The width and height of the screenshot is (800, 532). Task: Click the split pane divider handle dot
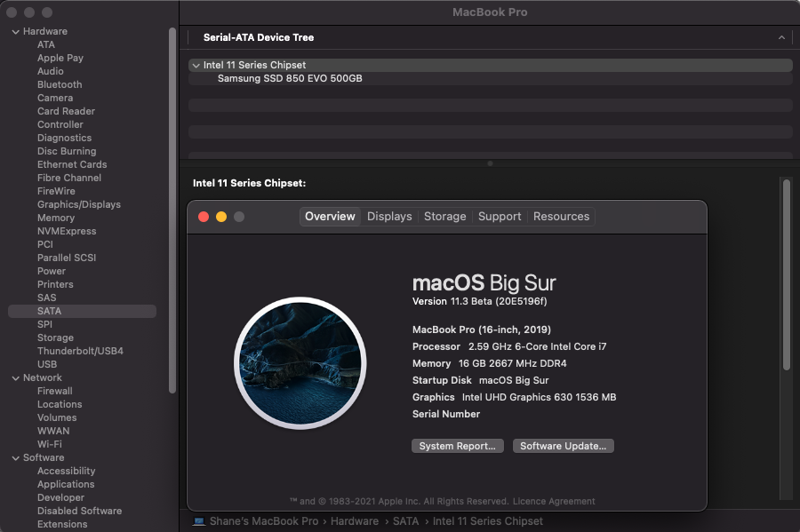[490, 163]
